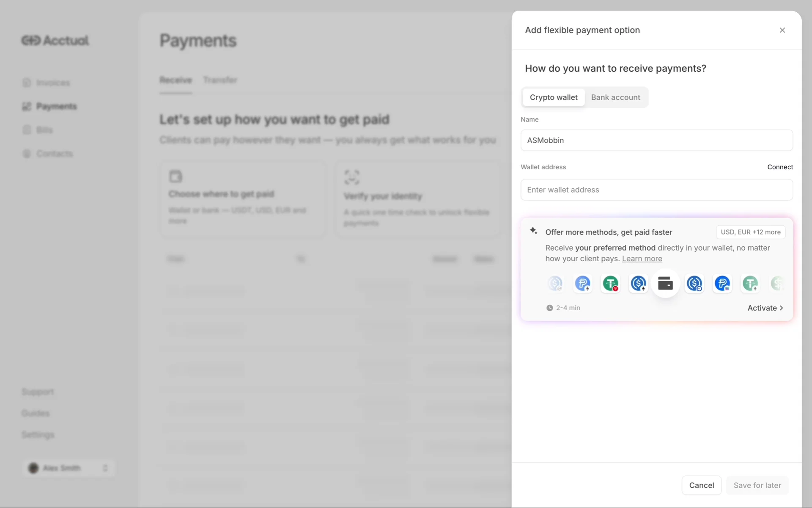Viewport: 812px width, 508px height.
Task: Click the Cancel button
Action: 701,485
